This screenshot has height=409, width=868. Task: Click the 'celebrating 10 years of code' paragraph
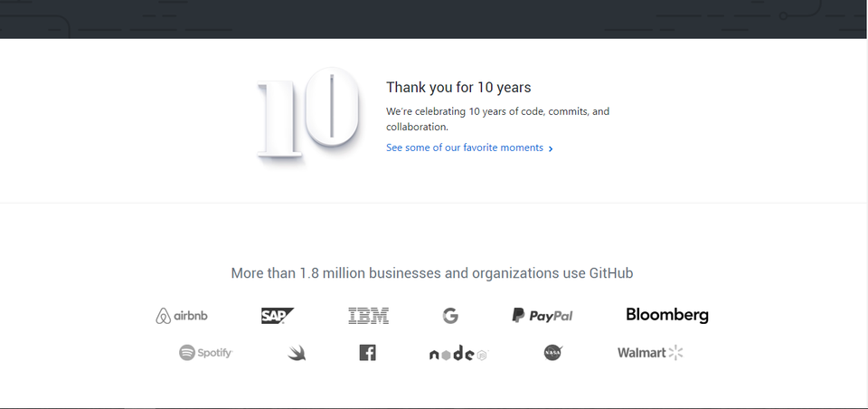pyautogui.click(x=497, y=119)
